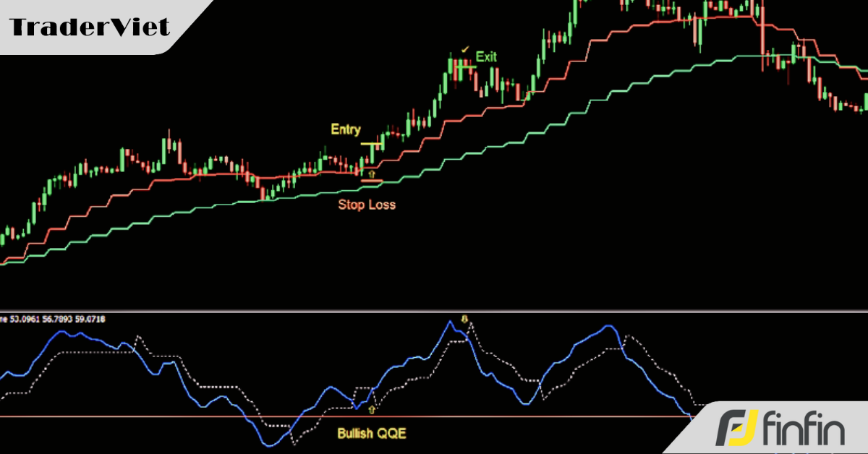Select the horizontal red QQE level line
Image resolution: width=868 pixels, height=454 pixels.
click(145, 416)
